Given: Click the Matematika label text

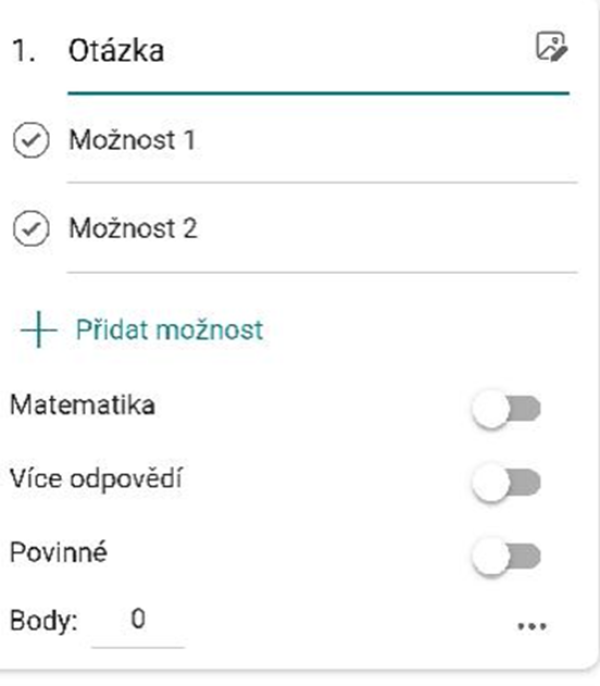Looking at the screenshot, I should [x=83, y=405].
